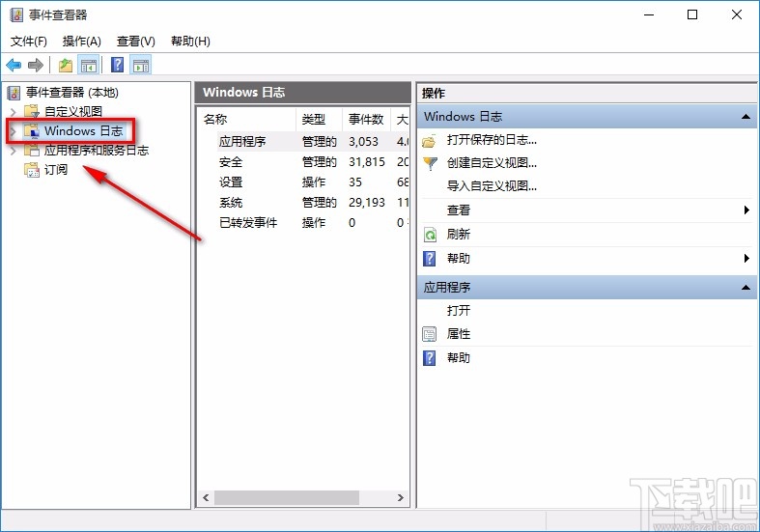The width and height of the screenshot is (760, 532).
Task: Click the Event Viewer icon in title bar
Action: [16, 15]
